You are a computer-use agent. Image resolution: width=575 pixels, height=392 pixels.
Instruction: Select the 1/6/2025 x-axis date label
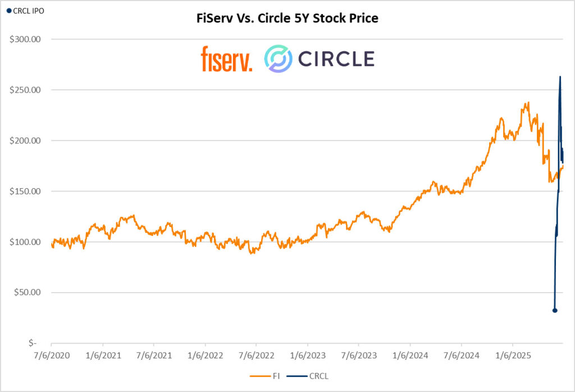coord(512,355)
